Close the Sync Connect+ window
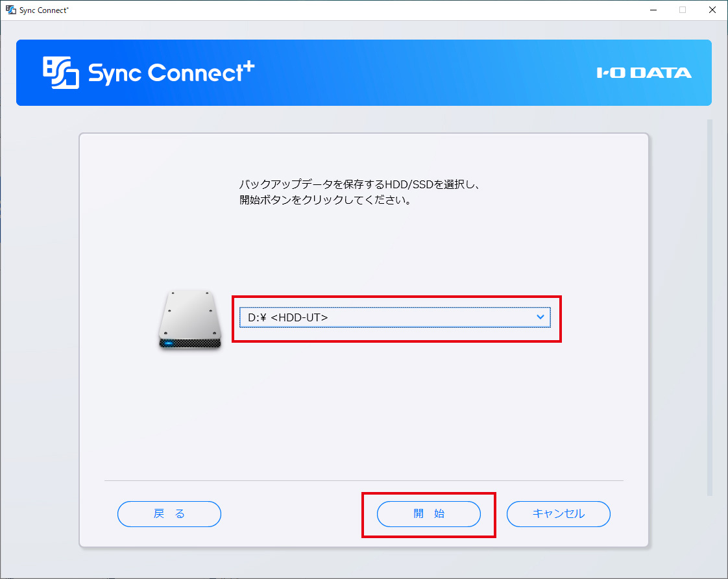This screenshot has width=728, height=579. click(x=712, y=10)
